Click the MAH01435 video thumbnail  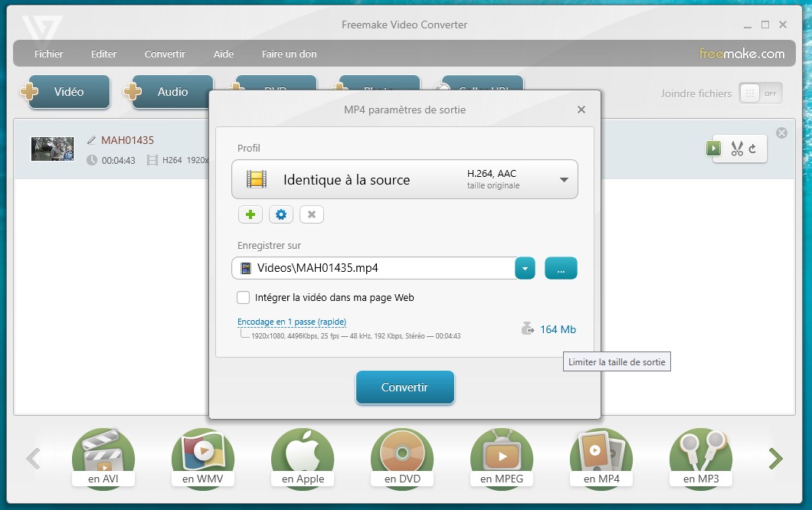pyautogui.click(x=52, y=149)
